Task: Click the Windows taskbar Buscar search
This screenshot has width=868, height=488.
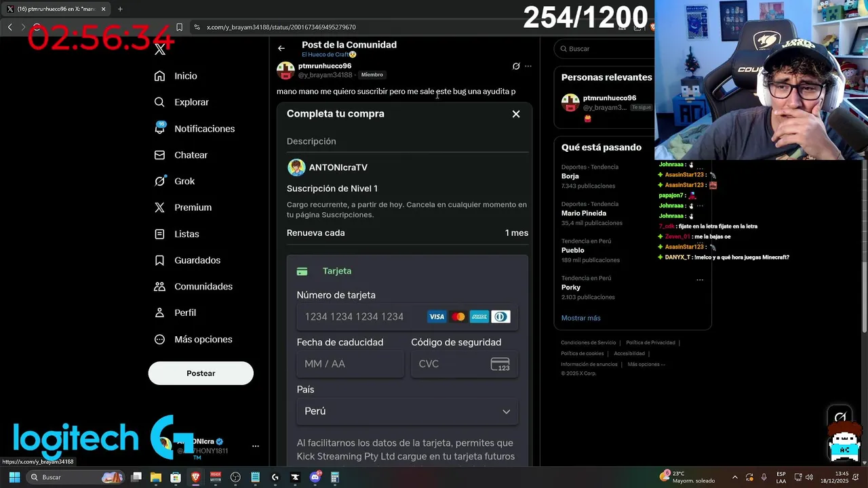Action: pyautogui.click(x=75, y=477)
